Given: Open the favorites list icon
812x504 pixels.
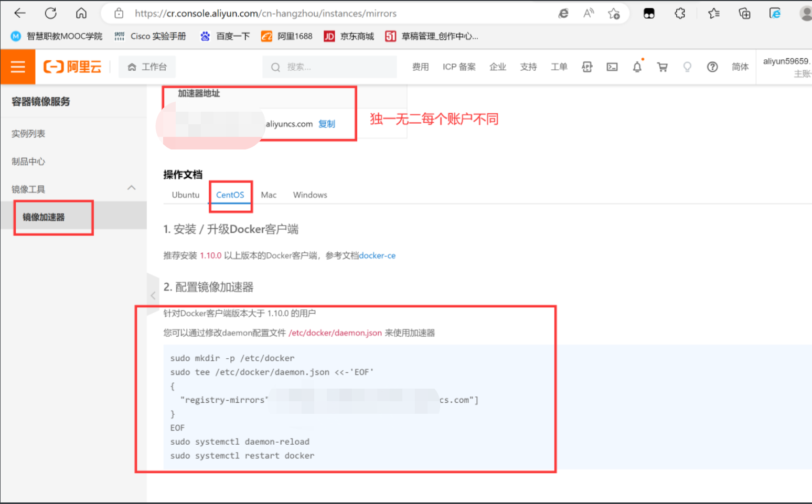Looking at the screenshot, I should coord(713,14).
